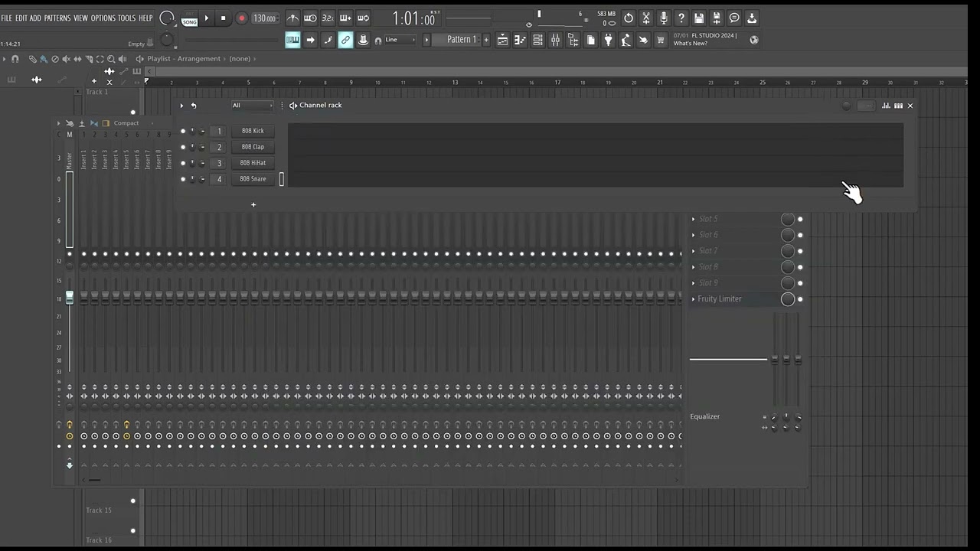The width and height of the screenshot is (980, 551).
Task: Expand the Fruity Limiter slot arrow
Action: [694, 299]
